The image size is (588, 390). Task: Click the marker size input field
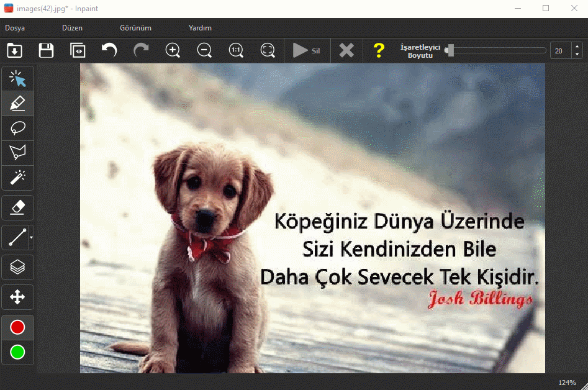click(560, 51)
